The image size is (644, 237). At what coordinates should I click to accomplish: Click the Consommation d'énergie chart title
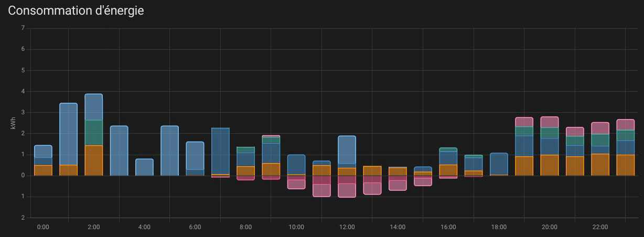pos(76,10)
